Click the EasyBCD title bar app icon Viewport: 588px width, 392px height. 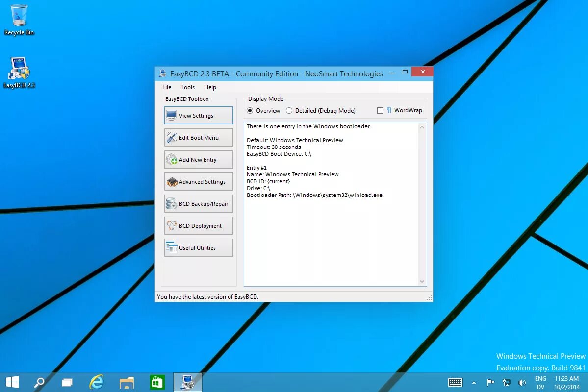coord(162,73)
